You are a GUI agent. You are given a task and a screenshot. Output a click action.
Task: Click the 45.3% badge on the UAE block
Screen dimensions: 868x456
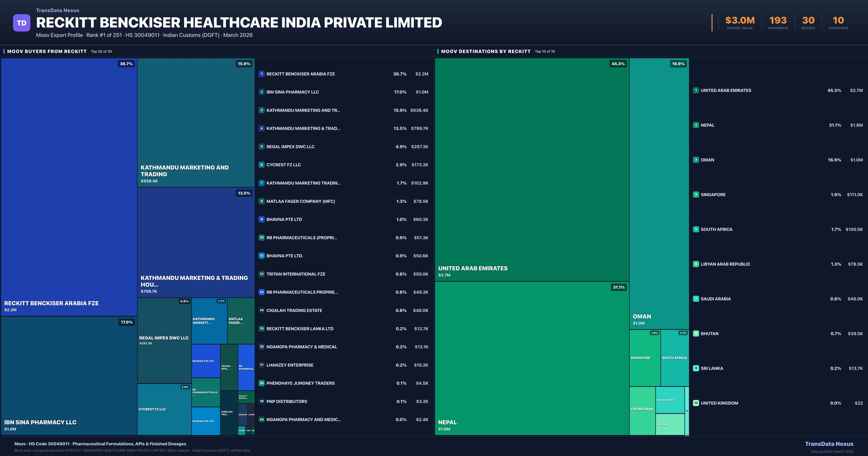(x=618, y=64)
